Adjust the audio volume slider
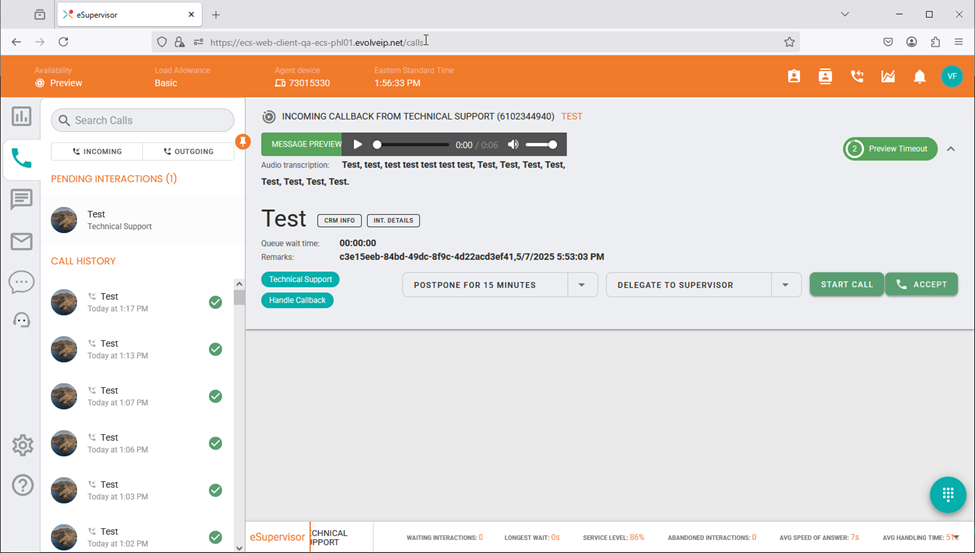975x553 pixels. 541,145
